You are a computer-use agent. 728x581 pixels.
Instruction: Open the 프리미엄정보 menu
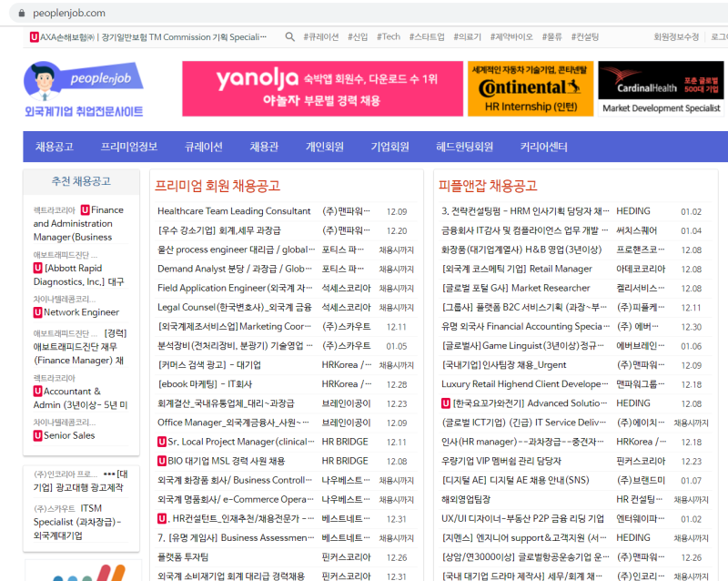pyautogui.click(x=129, y=147)
